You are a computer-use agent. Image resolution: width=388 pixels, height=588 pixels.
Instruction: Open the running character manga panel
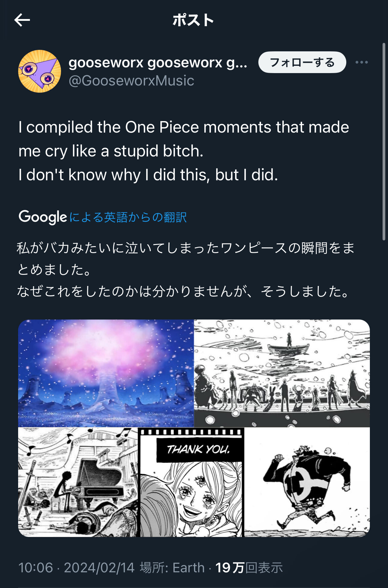click(x=307, y=482)
